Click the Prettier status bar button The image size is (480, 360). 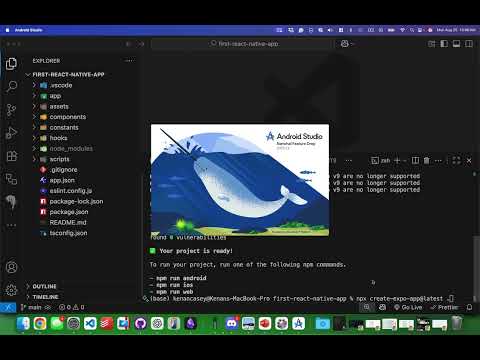click(444, 307)
